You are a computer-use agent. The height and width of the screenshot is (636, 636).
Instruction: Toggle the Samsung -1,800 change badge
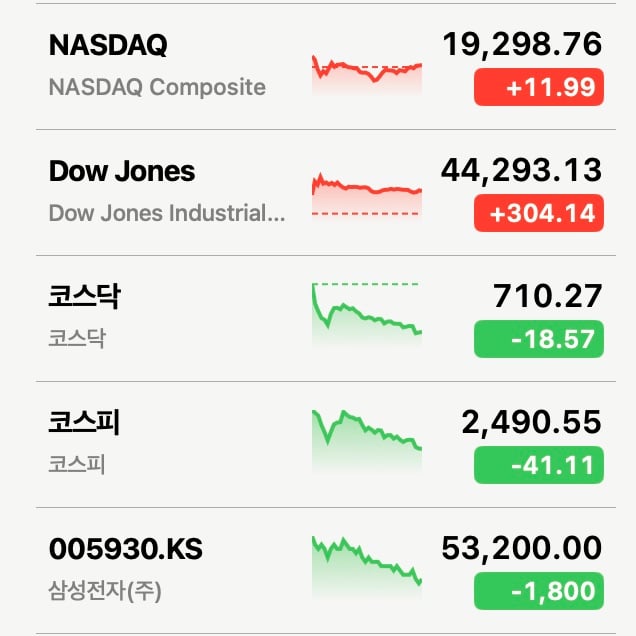539,591
